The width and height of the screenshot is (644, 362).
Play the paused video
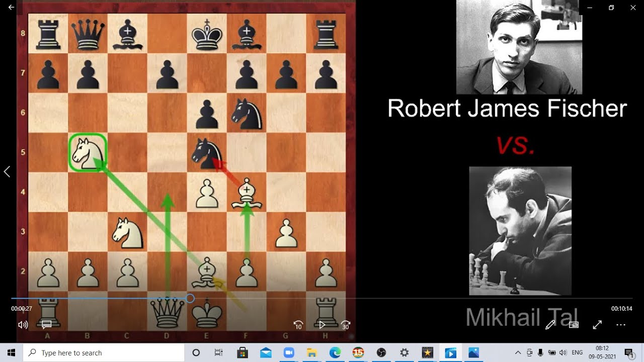[323, 325]
